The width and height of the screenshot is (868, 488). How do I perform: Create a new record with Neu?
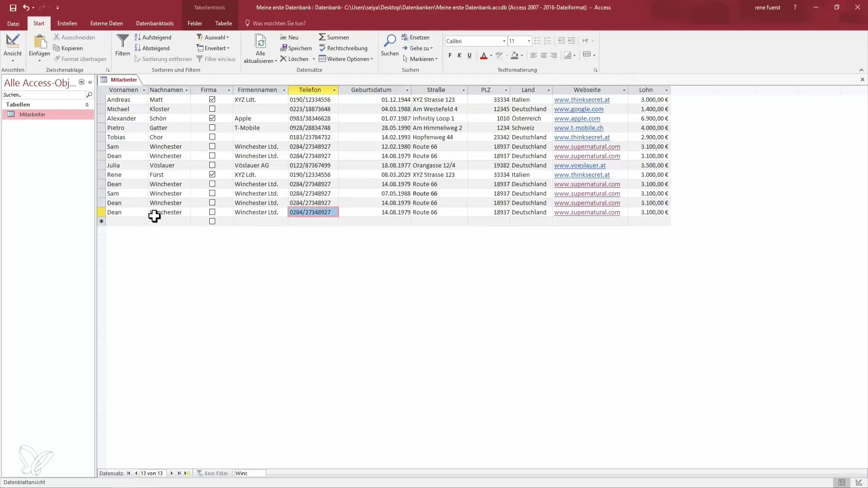coord(289,37)
